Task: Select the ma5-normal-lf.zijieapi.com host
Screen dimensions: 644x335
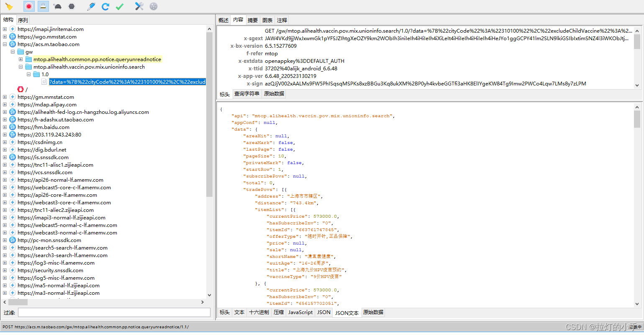Action: point(59,286)
